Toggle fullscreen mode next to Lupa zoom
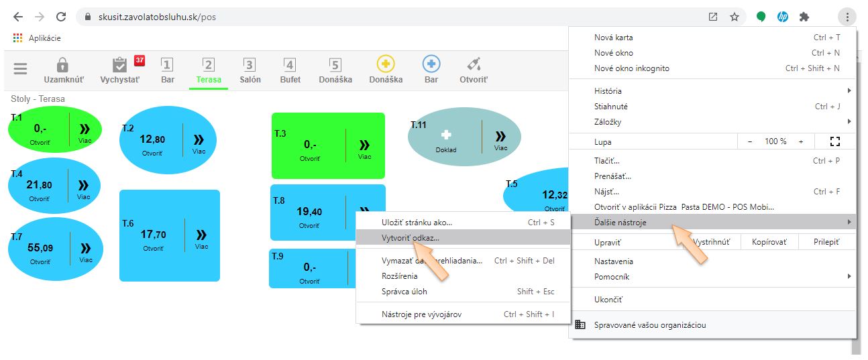The width and height of the screenshot is (868, 360). [x=834, y=141]
